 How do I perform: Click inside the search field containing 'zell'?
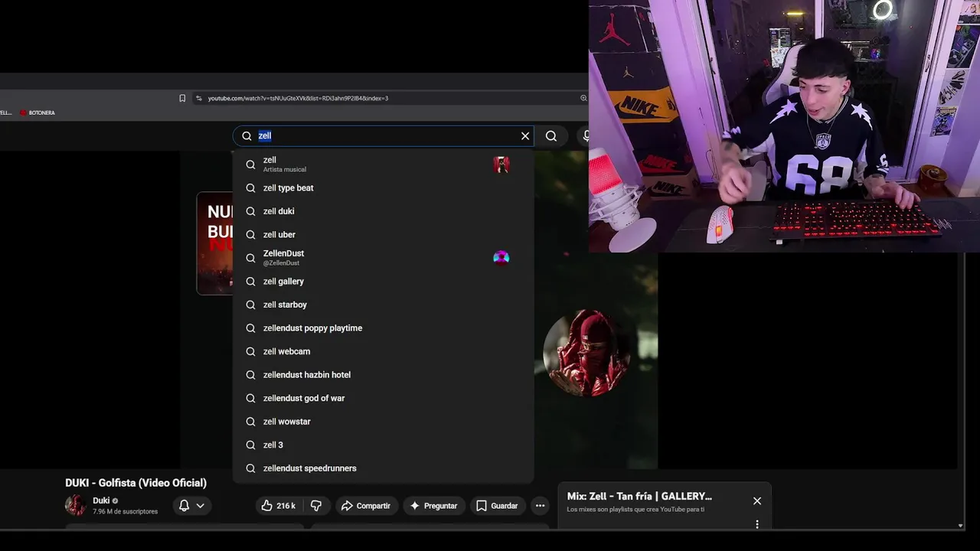(x=383, y=135)
